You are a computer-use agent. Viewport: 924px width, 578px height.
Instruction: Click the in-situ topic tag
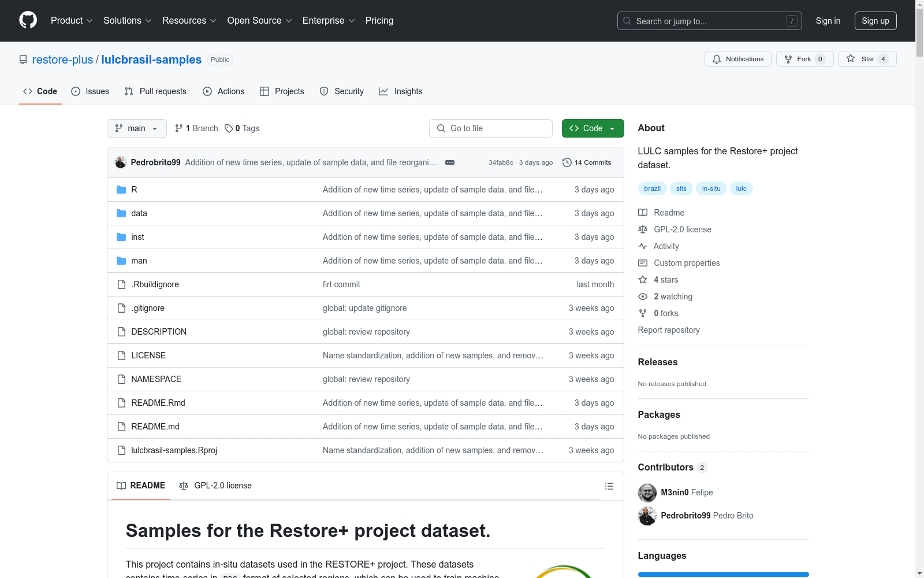pyautogui.click(x=711, y=188)
